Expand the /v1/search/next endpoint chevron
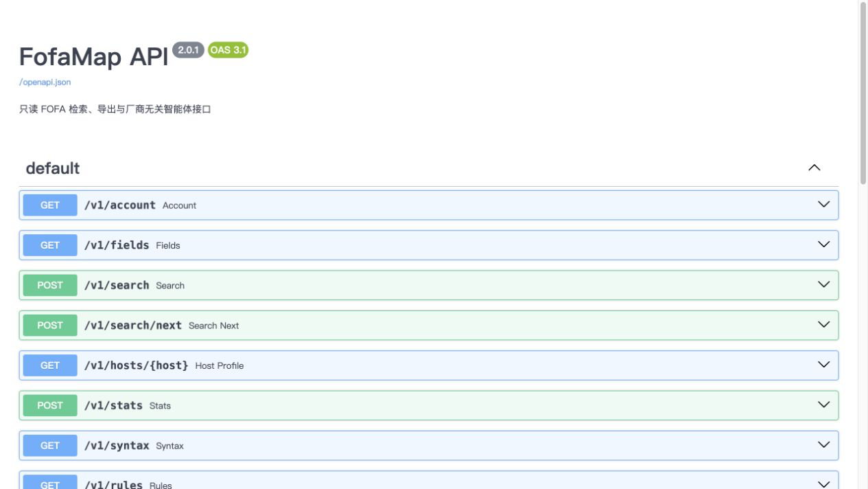The image size is (868, 489). click(824, 324)
